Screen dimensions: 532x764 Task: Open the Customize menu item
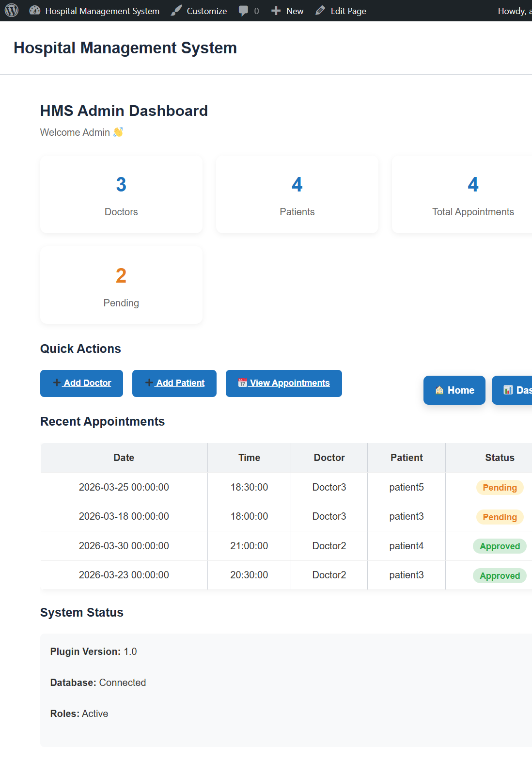(199, 11)
